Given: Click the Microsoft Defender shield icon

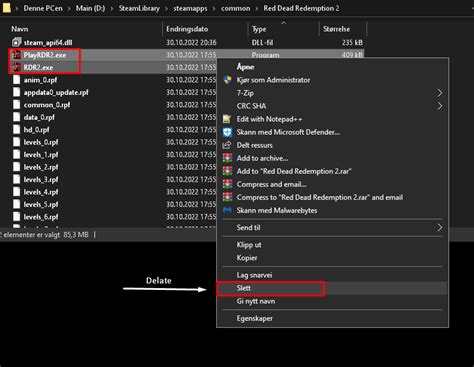Looking at the screenshot, I should point(227,132).
